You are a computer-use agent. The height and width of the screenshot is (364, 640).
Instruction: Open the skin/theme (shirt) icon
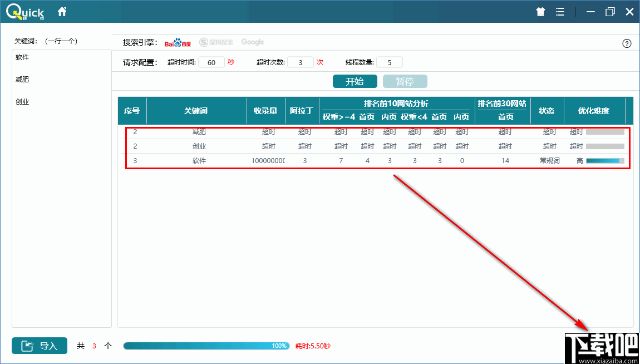coord(540,11)
